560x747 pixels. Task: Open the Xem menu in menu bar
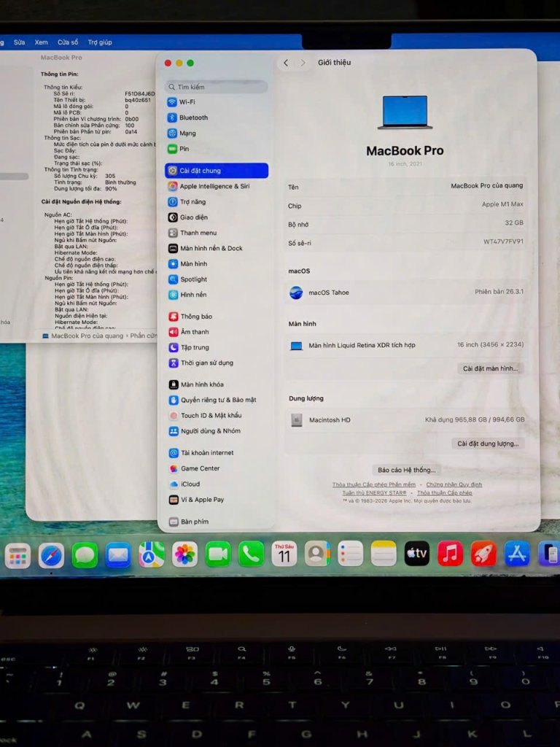[x=41, y=42]
